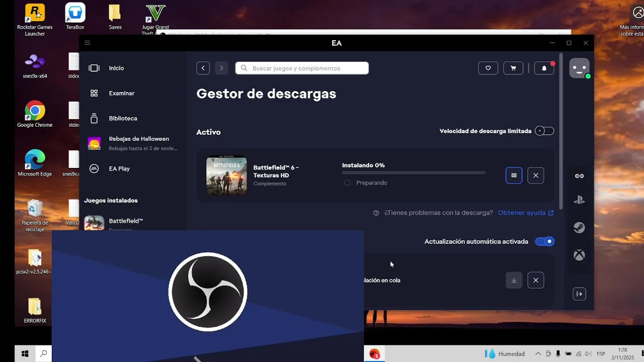Click the ESP language indicator
The image size is (644, 362).
601,354
